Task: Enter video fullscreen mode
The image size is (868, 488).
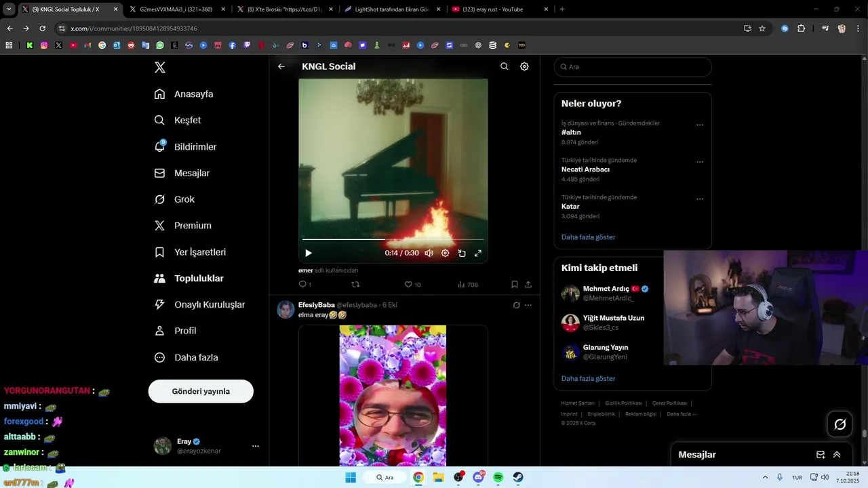Action: [478, 253]
